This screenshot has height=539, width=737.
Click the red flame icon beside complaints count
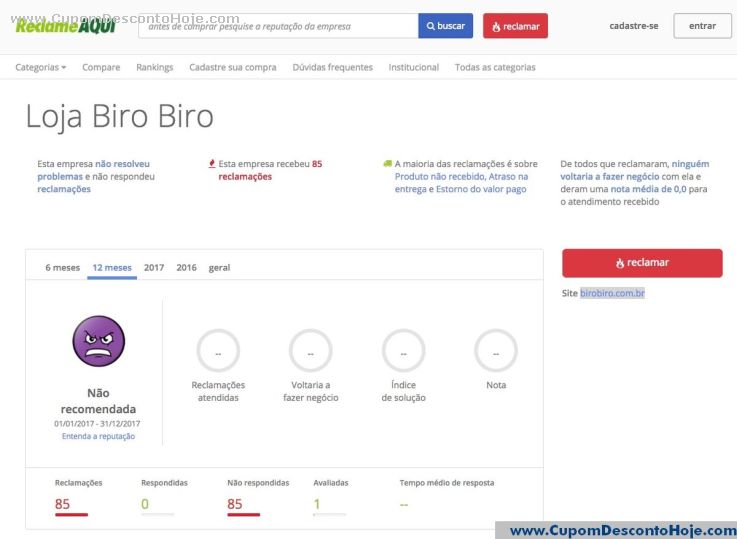tap(212, 164)
